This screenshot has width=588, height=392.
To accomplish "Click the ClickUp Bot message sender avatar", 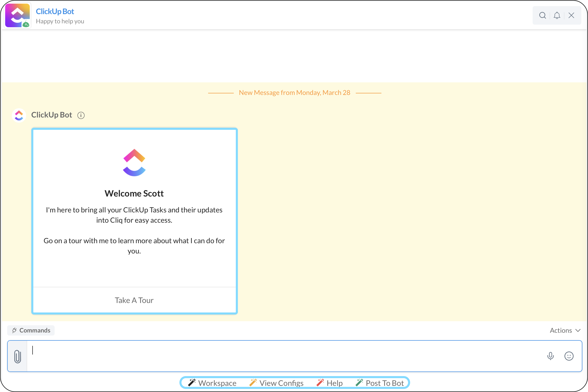I will [x=19, y=115].
